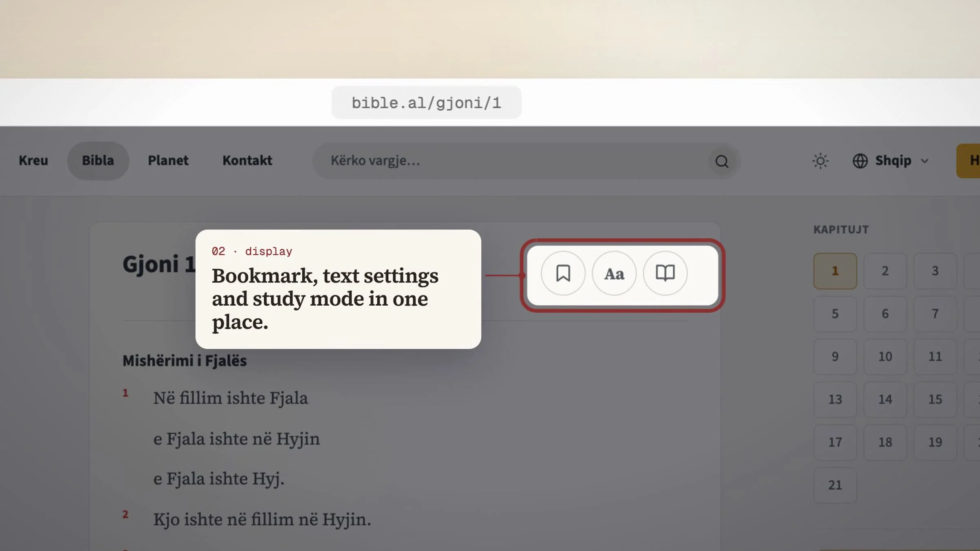Select chapter 9 in Kapitujt
Viewport: 980px width, 551px height.
point(835,357)
